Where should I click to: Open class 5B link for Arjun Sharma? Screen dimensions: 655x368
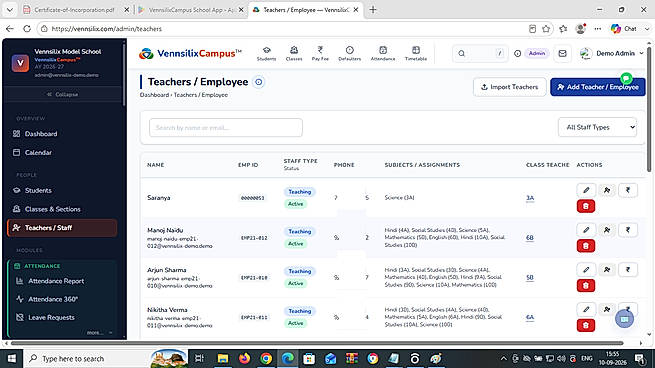click(530, 277)
